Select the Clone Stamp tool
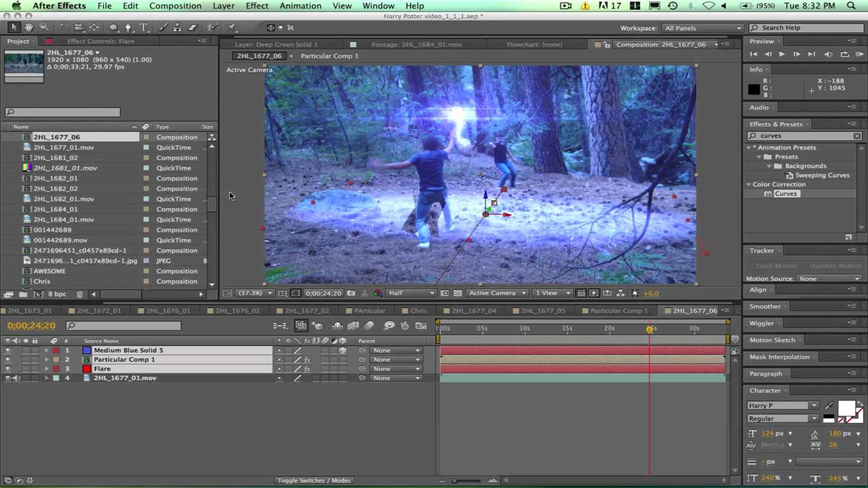Viewport: 868px width, 488px height. pyautogui.click(x=177, y=28)
